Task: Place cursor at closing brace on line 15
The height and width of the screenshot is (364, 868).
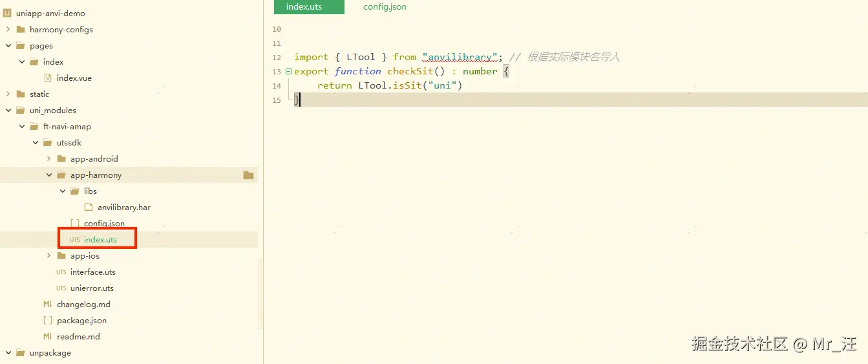Action: 297,100
